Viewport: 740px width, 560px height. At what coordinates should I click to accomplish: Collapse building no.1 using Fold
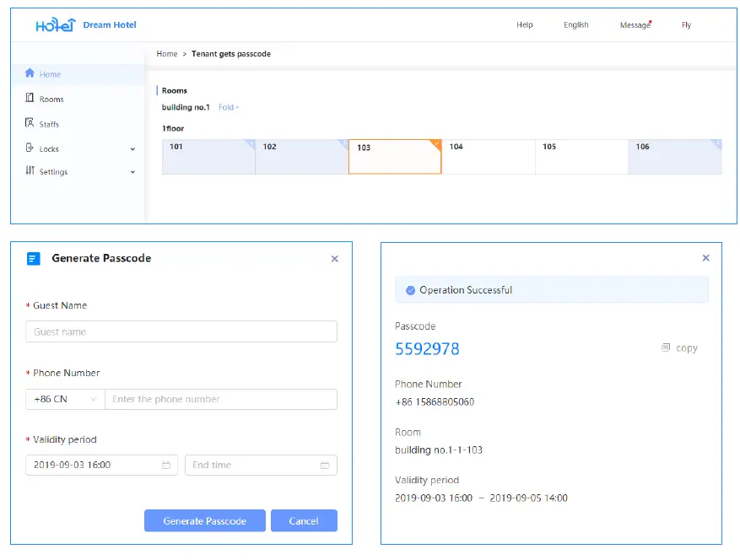coord(228,107)
